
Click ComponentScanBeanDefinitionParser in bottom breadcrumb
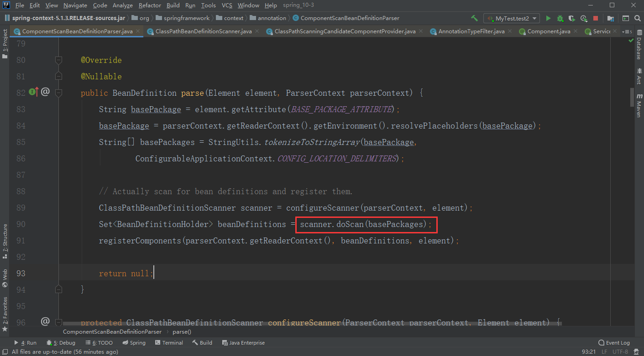[x=112, y=332]
